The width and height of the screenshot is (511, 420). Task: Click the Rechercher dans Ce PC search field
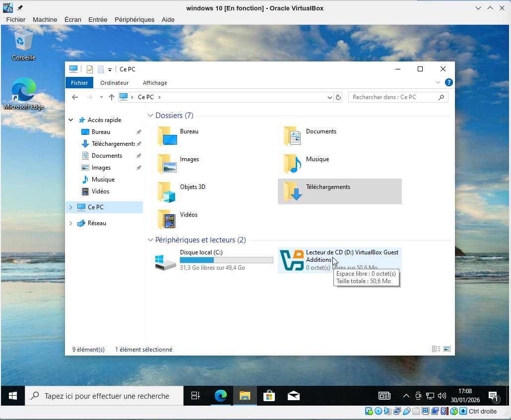click(x=394, y=98)
